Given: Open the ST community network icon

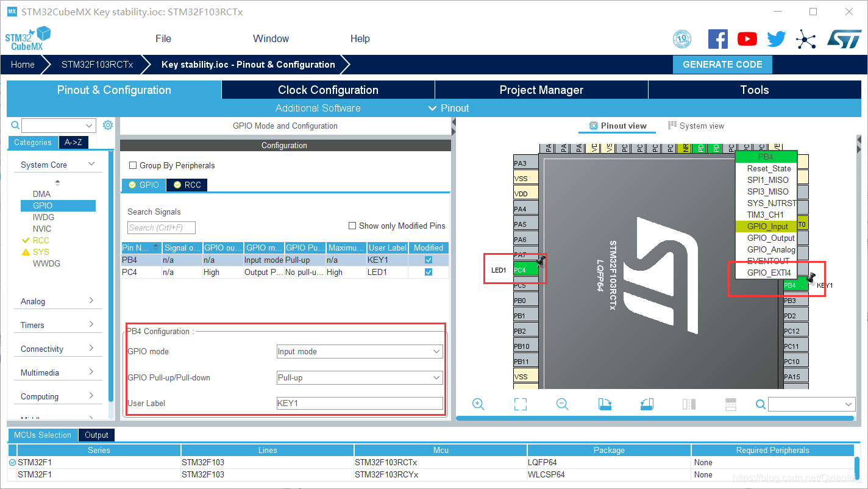Looking at the screenshot, I should tap(806, 40).
